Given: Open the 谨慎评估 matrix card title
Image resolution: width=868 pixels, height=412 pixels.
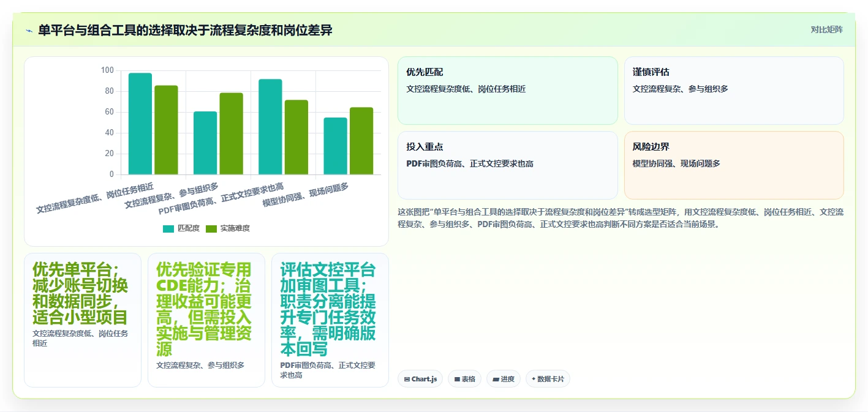Looking at the screenshot, I should (x=651, y=72).
